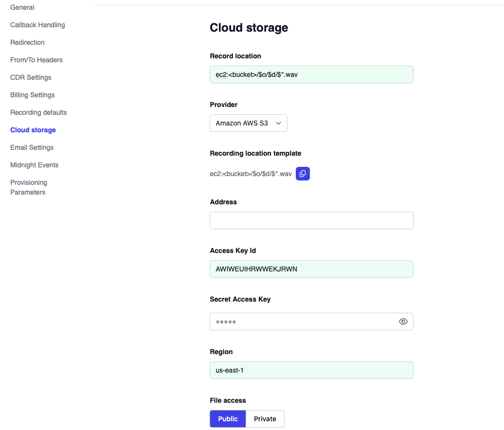Viewport: 504px width, 430px height.
Task: Select the Region input showing us-east-1
Action: point(311,370)
